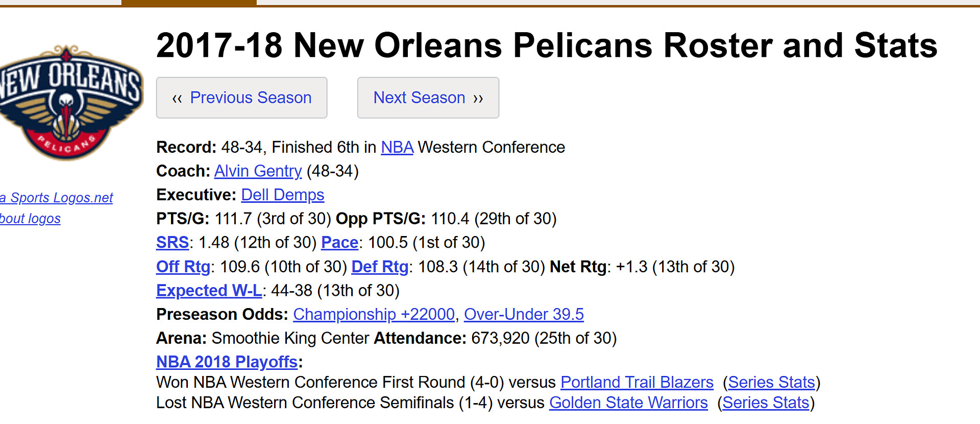This screenshot has height=424, width=980.
Task: Go to Previous Season page
Action: [241, 98]
